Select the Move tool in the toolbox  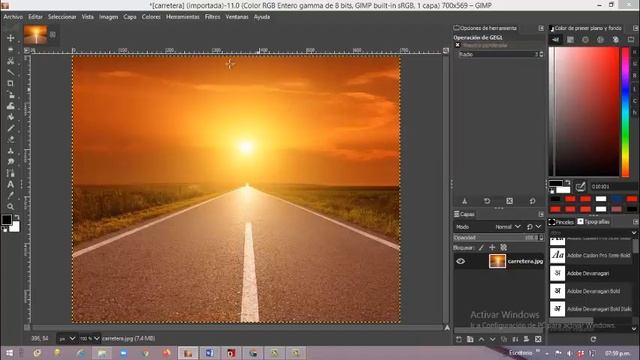pyautogui.click(x=11, y=38)
